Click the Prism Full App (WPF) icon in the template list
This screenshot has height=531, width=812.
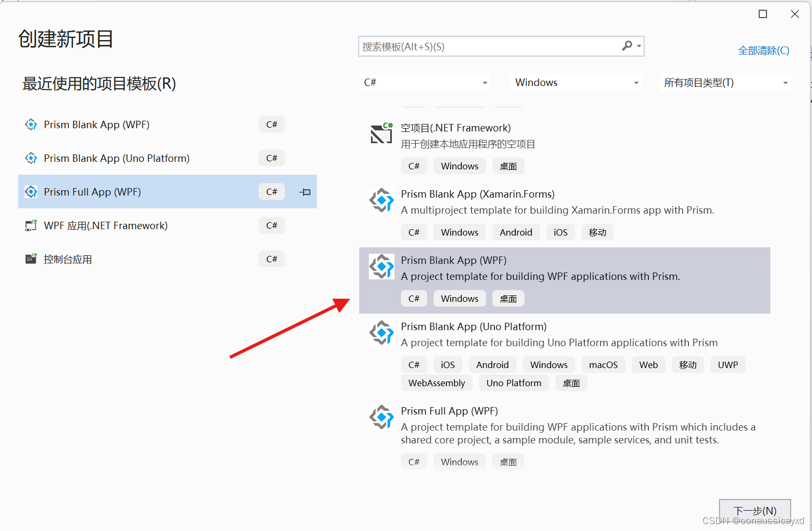[x=382, y=417]
